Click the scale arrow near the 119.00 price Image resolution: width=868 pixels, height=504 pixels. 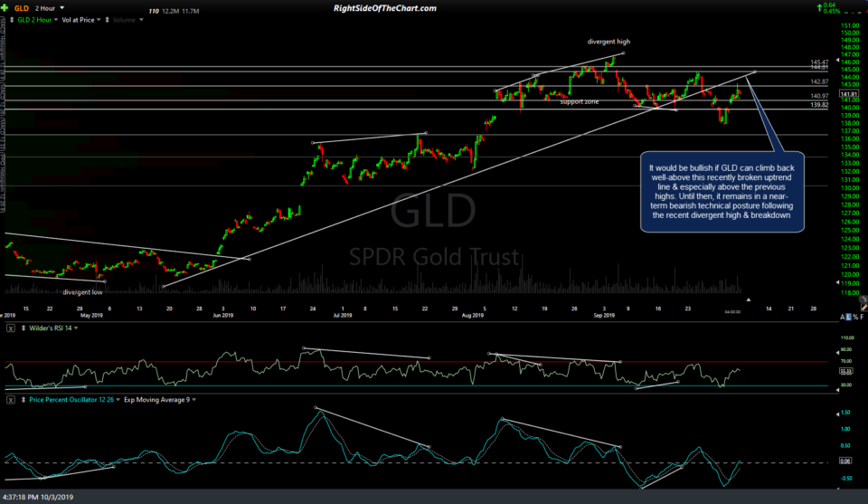coord(837,283)
